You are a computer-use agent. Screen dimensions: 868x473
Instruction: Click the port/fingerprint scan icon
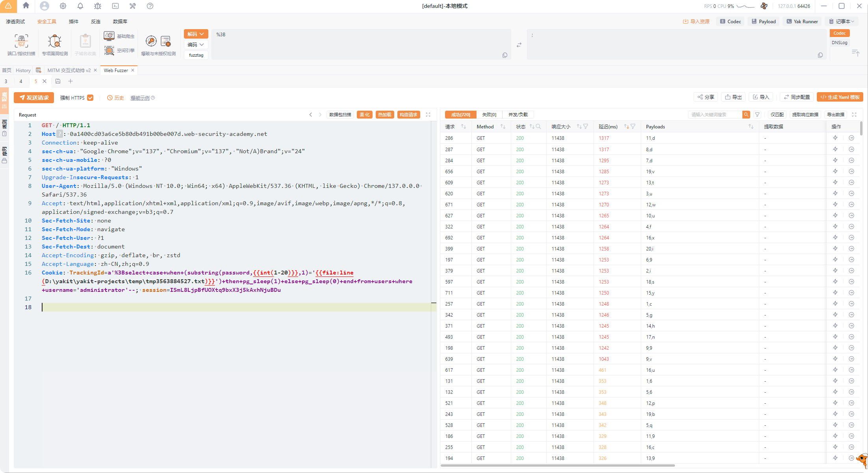point(21,41)
